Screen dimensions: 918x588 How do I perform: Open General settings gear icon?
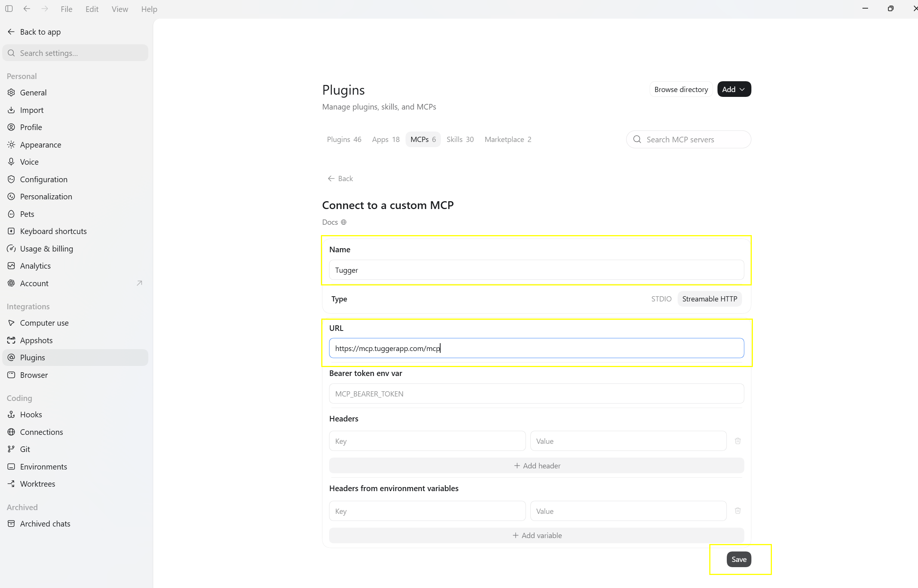[12, 92]
